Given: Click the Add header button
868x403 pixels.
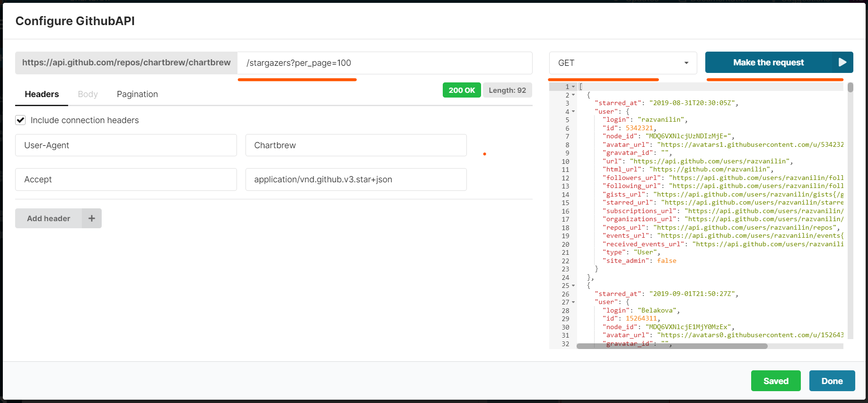Looking at the screenshot, I should click(49, 218).
